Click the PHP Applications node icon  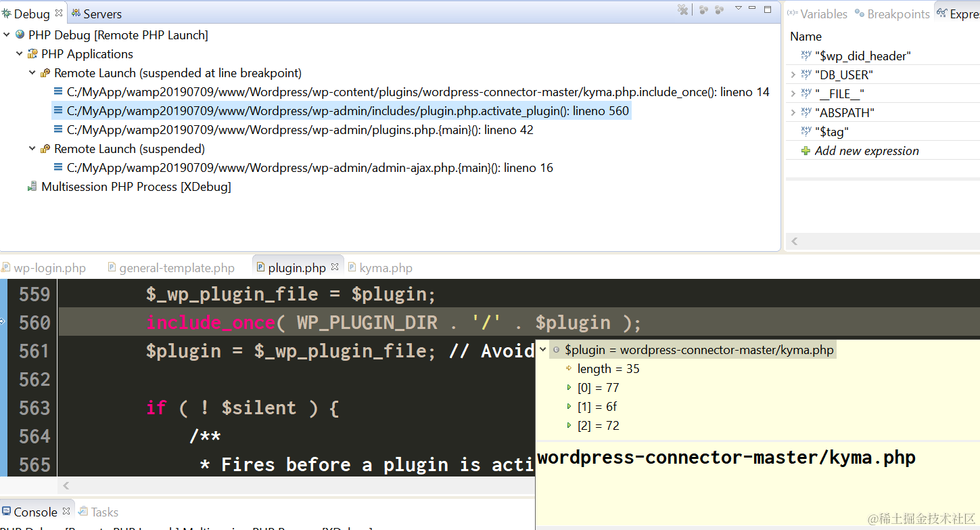click(x=32, y=53)
